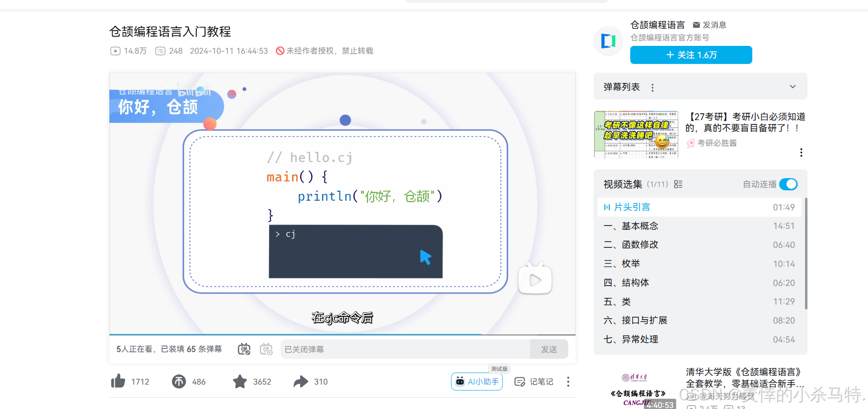868x409 pixels.
Task: Select episode 四、结构体
Action: [x=699, y=283]
